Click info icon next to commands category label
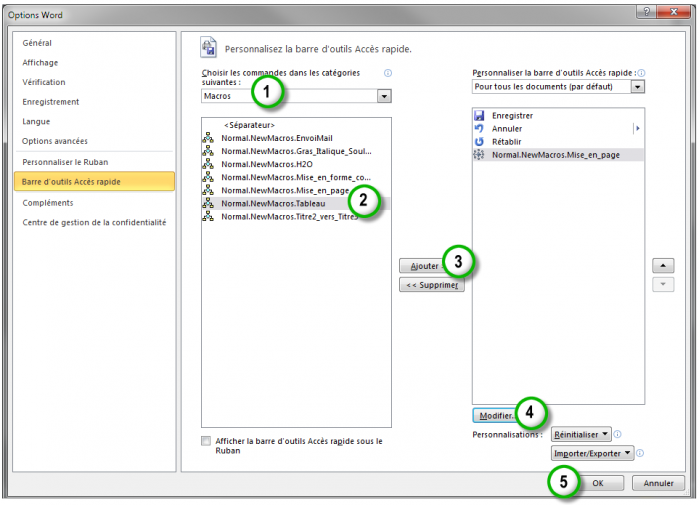Screen dimensions: 699x505 coord(388,73)
